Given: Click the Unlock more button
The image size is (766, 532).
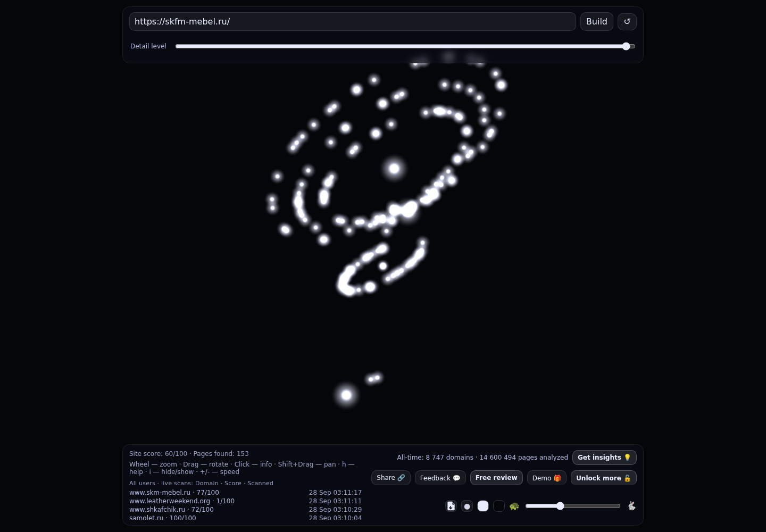Looking at the screenshot, I should [603, 478].
